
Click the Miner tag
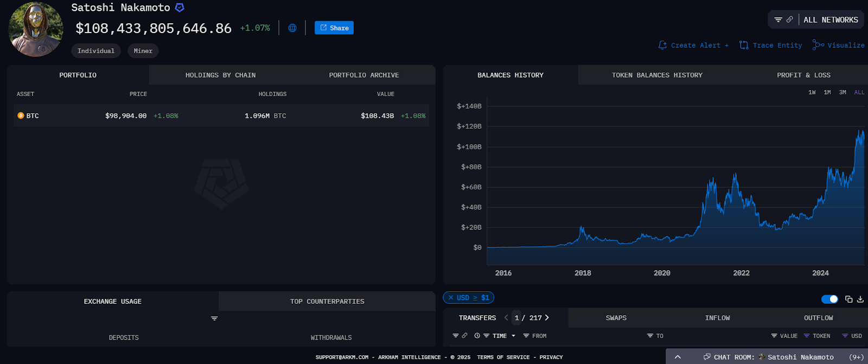coord(143,50)
